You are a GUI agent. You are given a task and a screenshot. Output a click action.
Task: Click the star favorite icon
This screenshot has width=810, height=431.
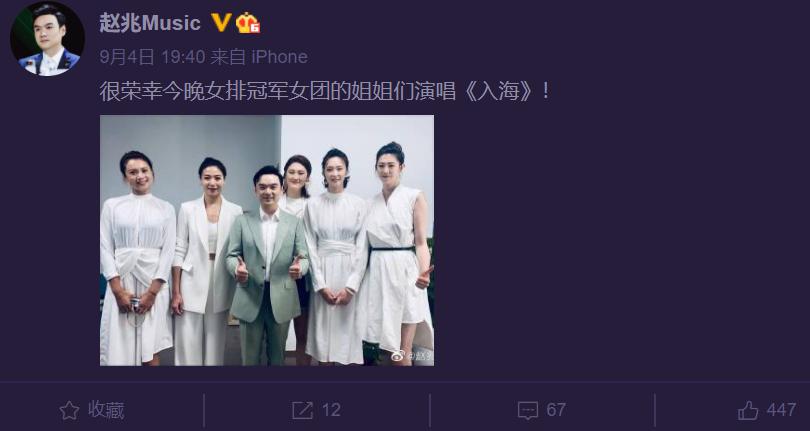(x=69, y=411)
